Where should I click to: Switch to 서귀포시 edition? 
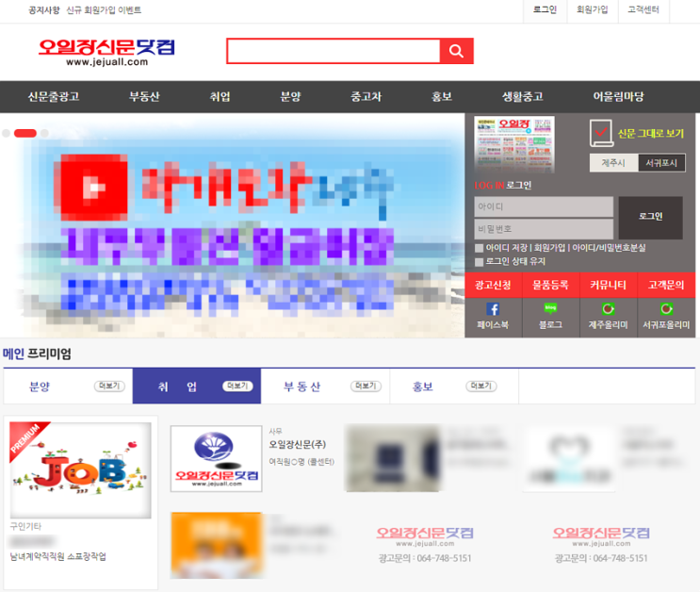661,163
